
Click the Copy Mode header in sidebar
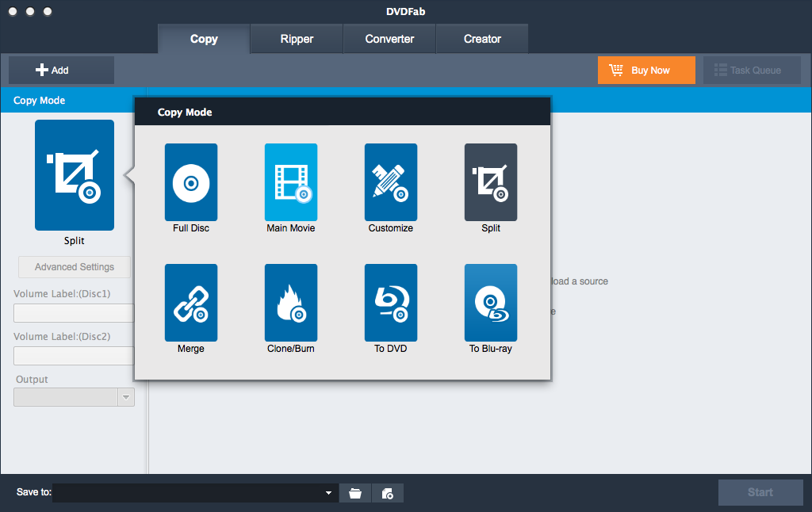pos(40,101)
